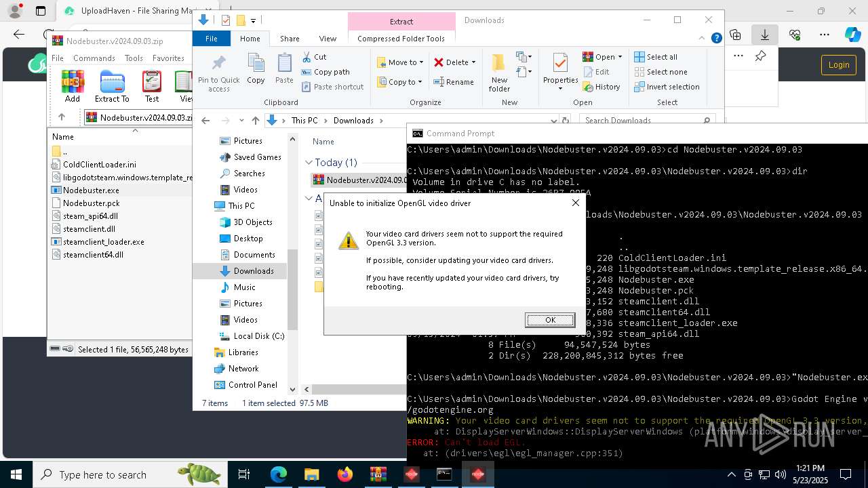
Task: Click the Cut ribbon button
Action: [x=314, y=57]
